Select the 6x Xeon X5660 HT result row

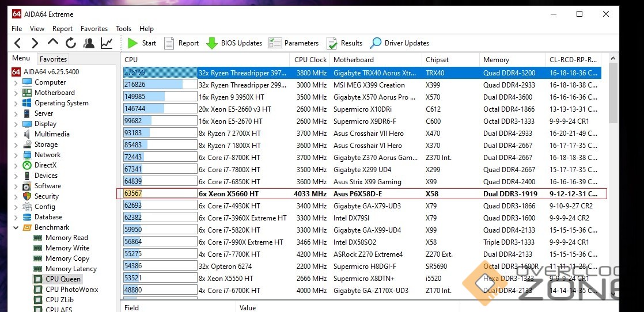[362, 194]
